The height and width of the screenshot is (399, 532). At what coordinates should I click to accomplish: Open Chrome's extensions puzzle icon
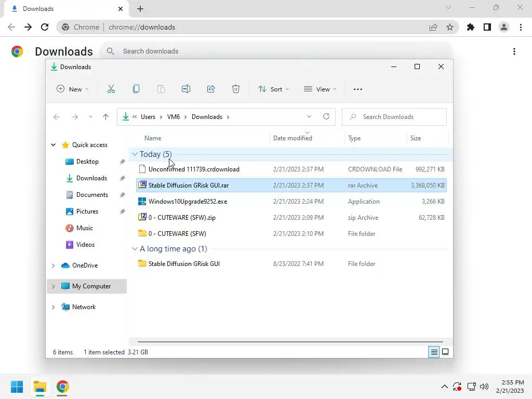(471, 27)
